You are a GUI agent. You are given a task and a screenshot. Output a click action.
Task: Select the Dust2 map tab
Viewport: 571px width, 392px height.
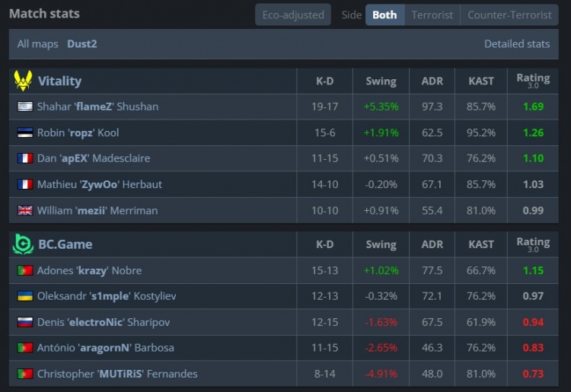[x=82, y=44]
